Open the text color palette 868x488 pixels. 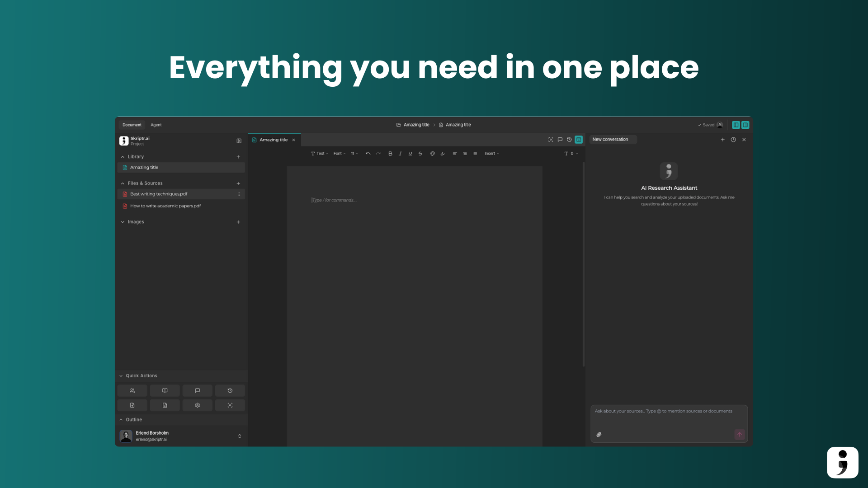point(432,154)
